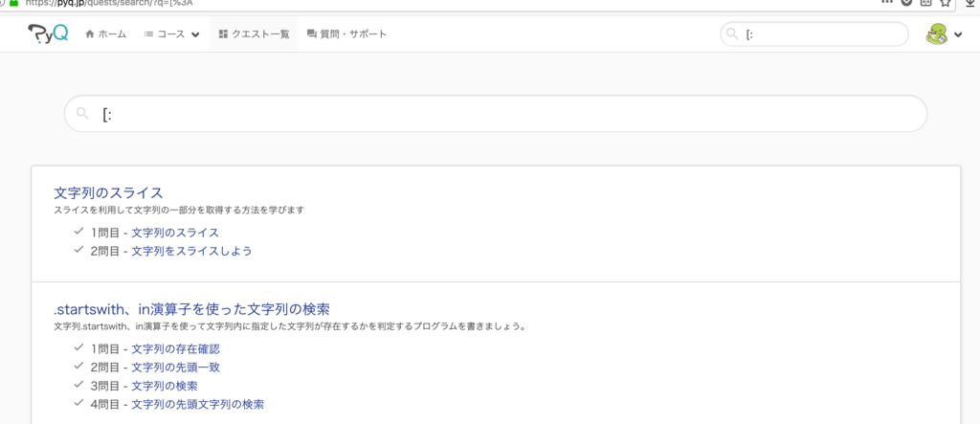Click checkmark beside 4問目 文字列の先頭文字列の検索
Screen dimensions: 980x424
78,403
